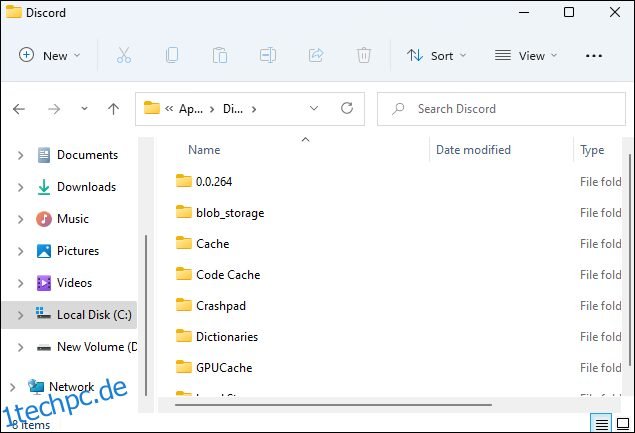The width and height of the screenshot is (635, 433).
Task: Expand the Downloads tree node
Action: tap(20, 187)
